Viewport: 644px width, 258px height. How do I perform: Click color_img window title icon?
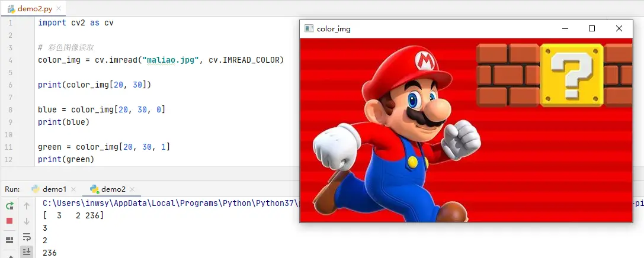tap(309, 28)
